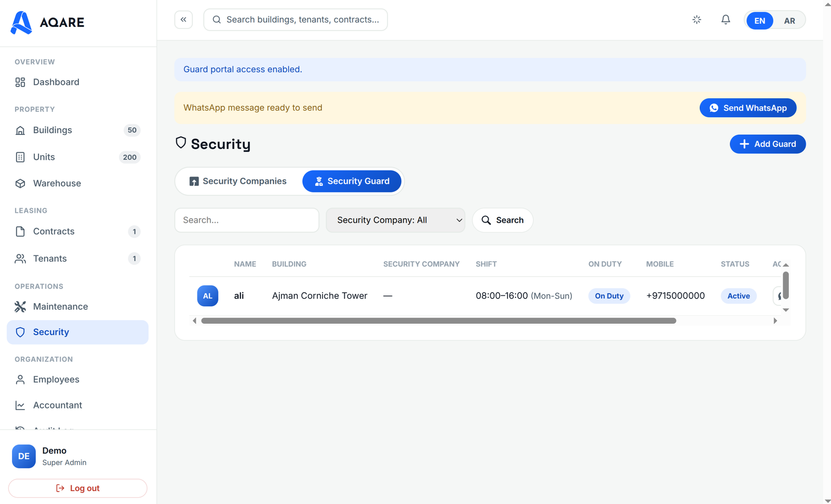Select the Security Guard tab

click(352, 181)
